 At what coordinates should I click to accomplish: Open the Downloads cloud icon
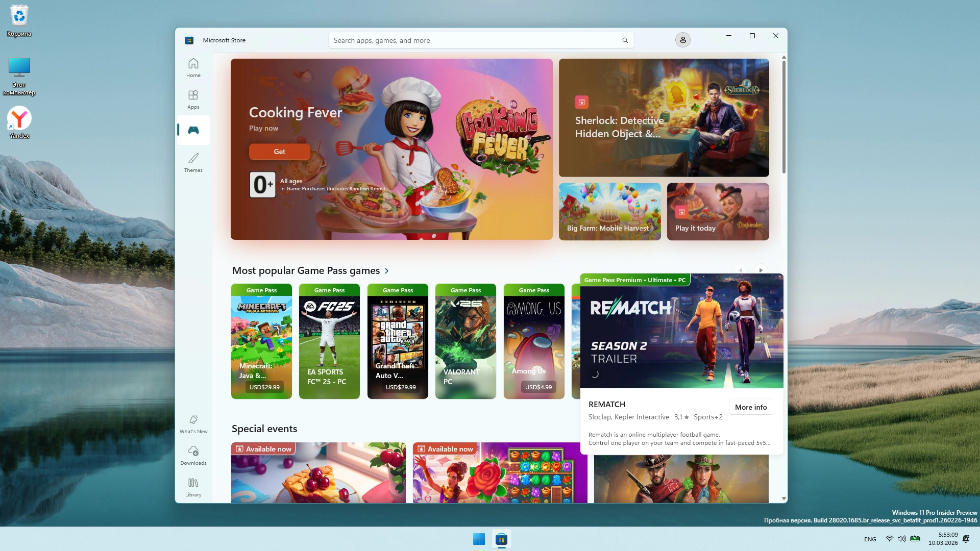193,455
